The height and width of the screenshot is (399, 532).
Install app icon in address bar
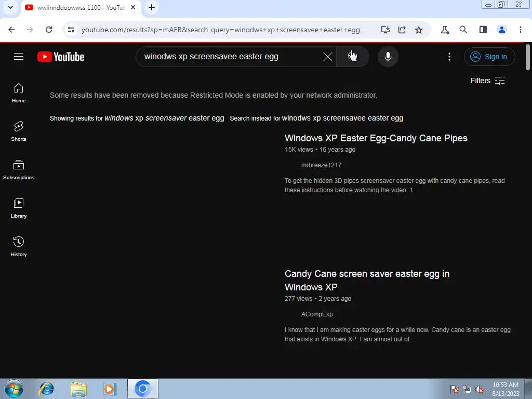[x=385, y=30]
